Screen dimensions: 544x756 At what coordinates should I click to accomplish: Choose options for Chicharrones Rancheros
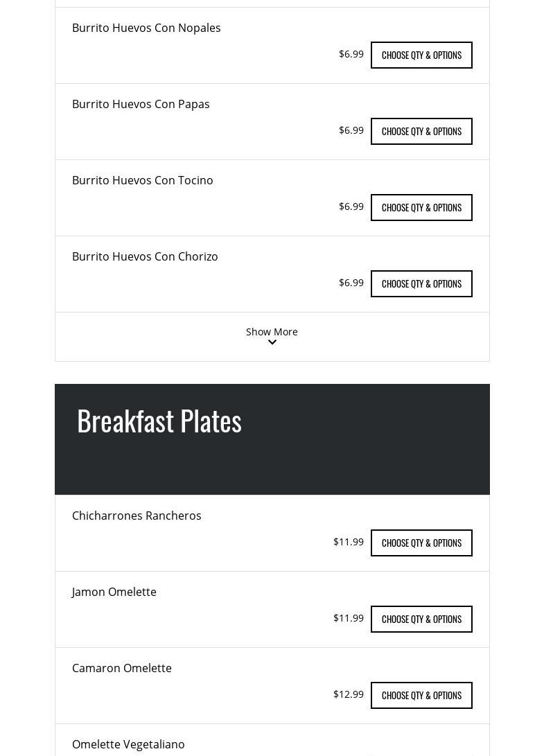click(x=421, y=543)
